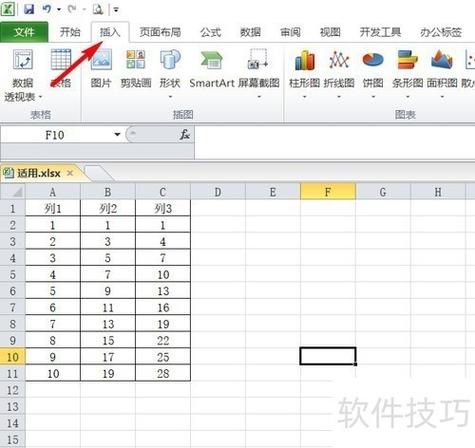
Task: Click the 剪贴画 clip art icon
Action: (136, 59)
